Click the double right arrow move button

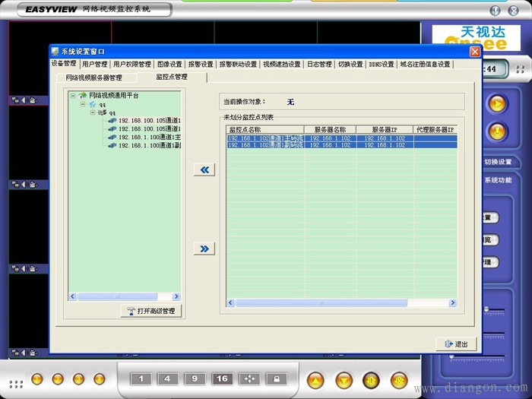click(204, 249)
